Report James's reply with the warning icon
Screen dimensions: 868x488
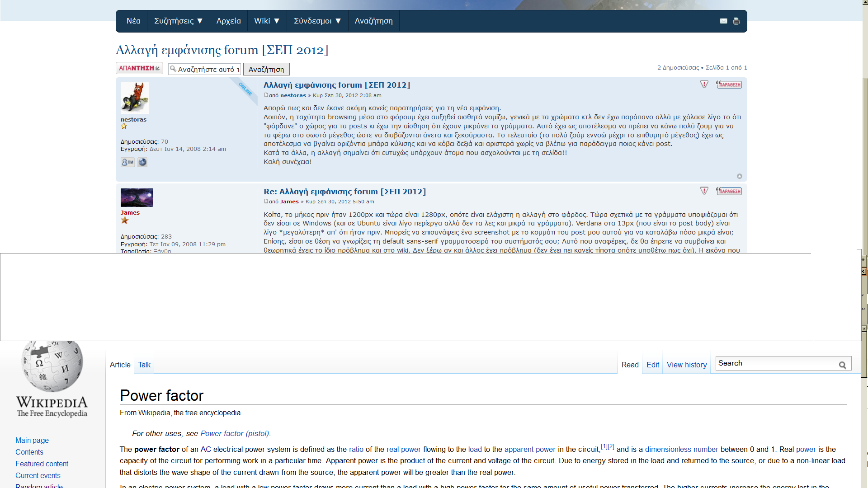(x=704, y=191)
